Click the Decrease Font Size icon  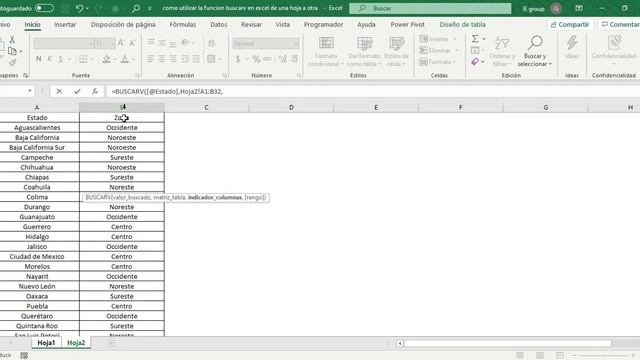tap(132, 43)
